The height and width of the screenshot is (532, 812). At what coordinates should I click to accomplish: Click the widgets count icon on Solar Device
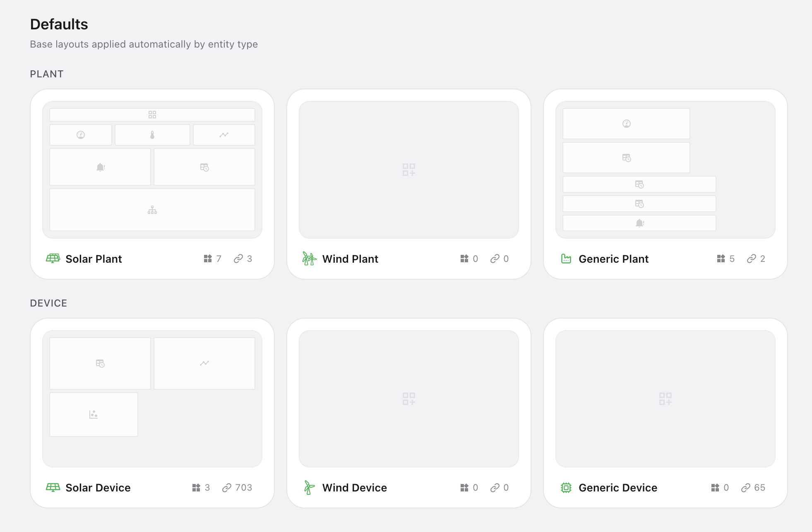coord(196,488)
